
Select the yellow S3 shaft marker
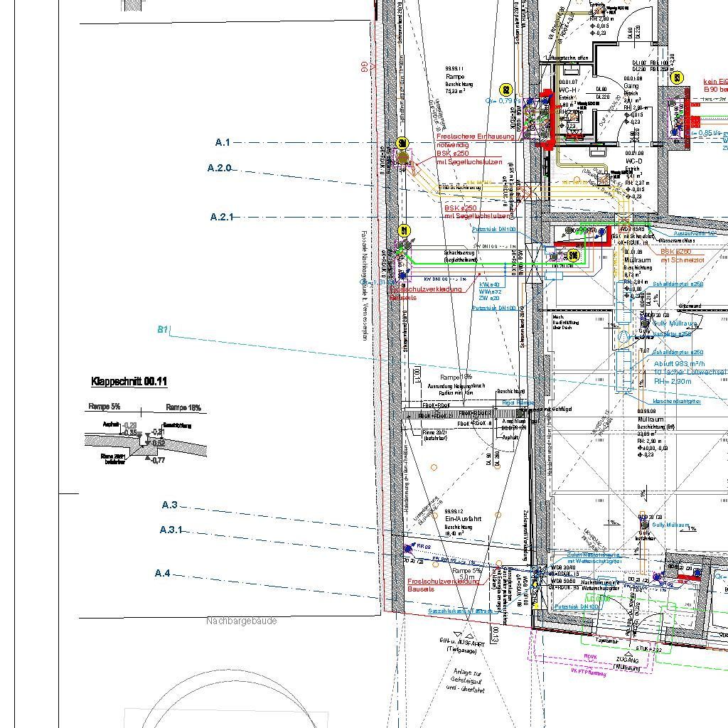pos(677,77)
